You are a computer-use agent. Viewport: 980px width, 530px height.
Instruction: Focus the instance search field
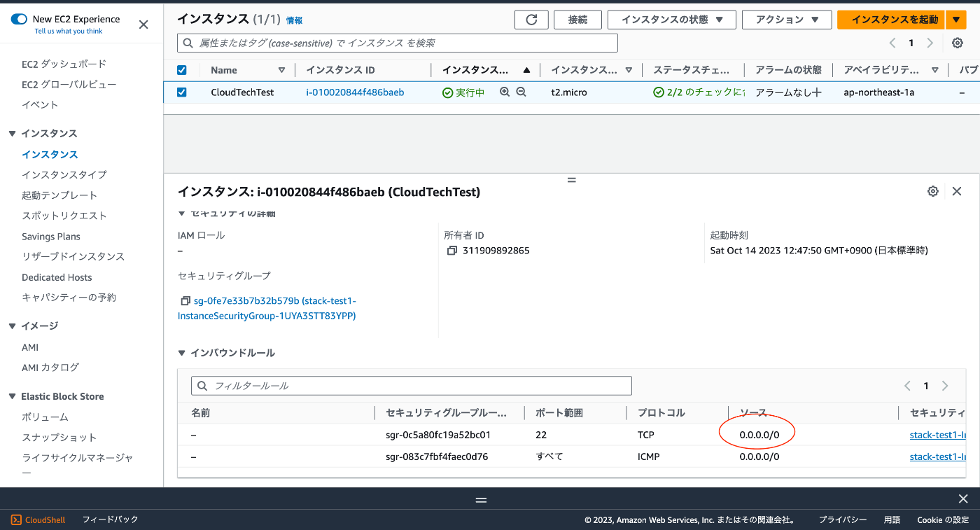398,43
